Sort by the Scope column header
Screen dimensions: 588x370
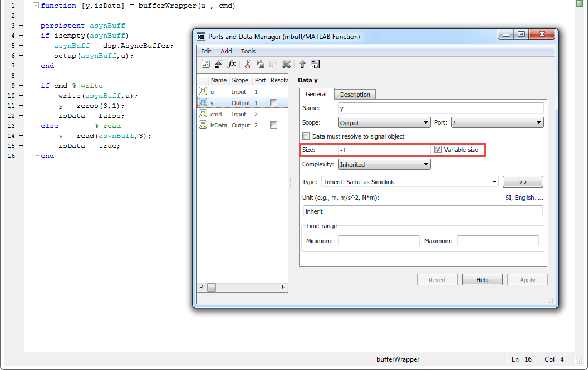[240, 80]
